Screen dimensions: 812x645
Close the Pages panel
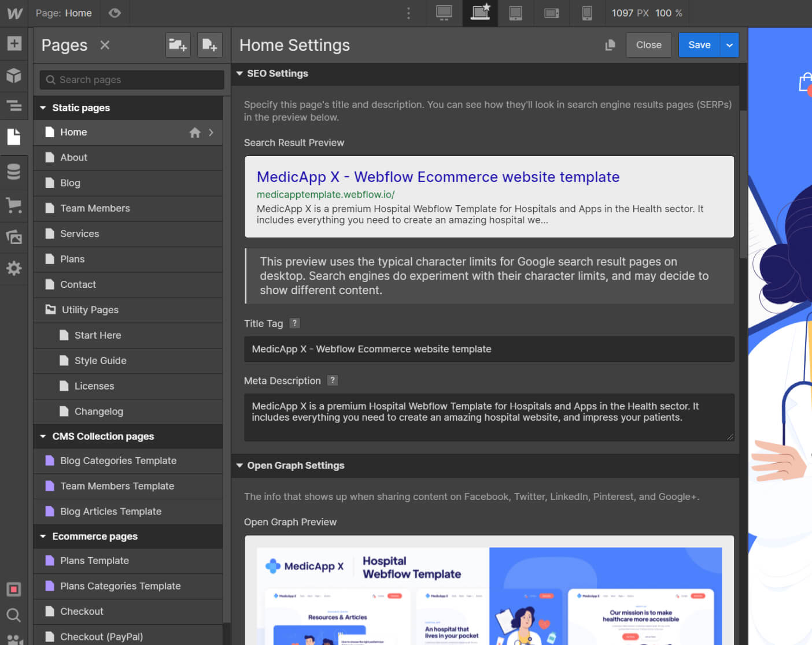click(105, 45)
